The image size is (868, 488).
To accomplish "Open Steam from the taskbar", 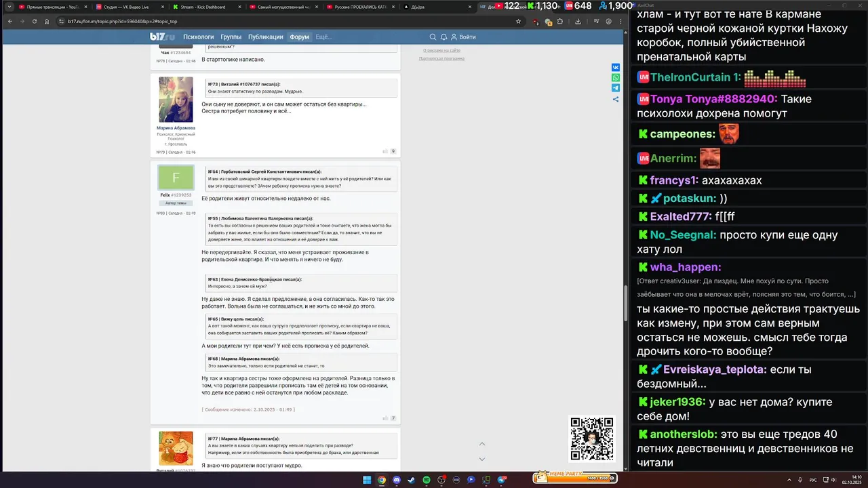I will point(412,480).
